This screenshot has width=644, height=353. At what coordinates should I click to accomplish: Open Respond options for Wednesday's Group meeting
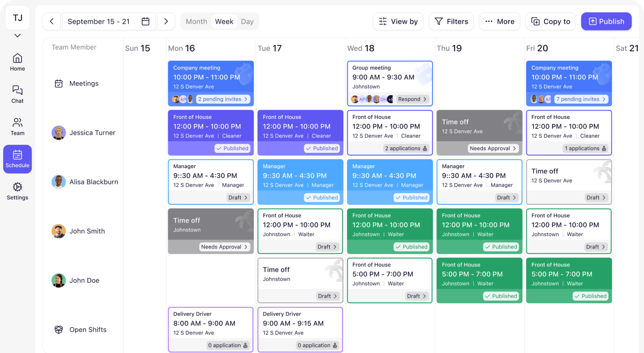412,99
